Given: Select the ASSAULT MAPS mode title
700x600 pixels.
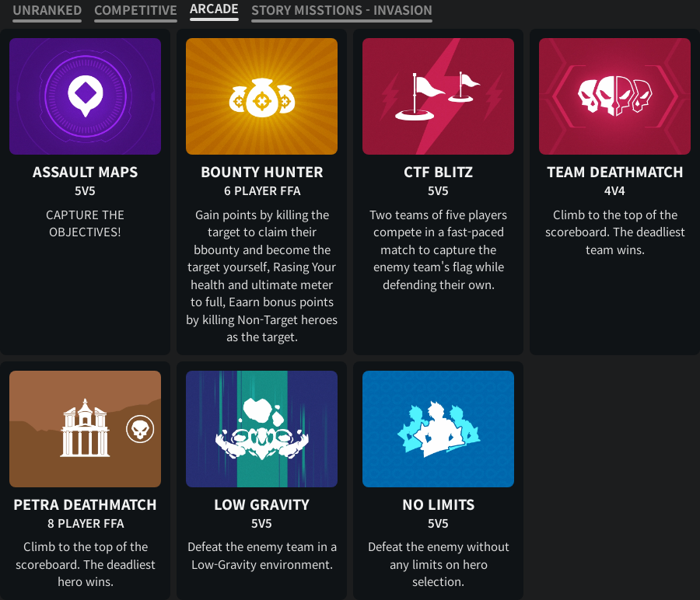Looking at the screenshot, I should (x=86, y=173).
